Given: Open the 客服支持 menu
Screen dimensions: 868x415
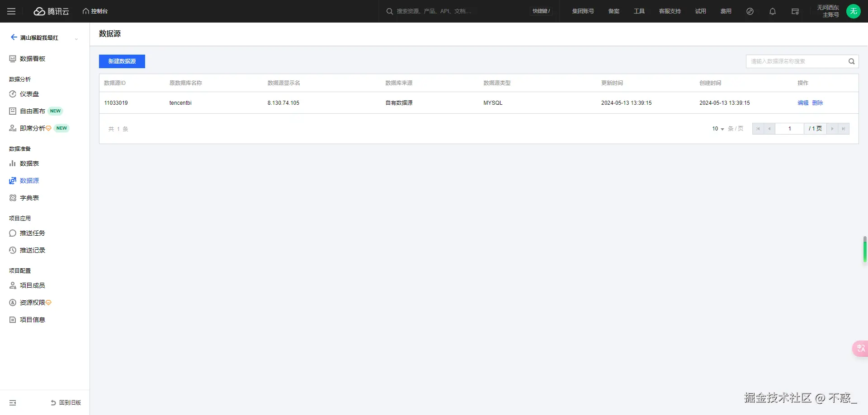Looking at the screenshot, I should click(x=670, y=11).
